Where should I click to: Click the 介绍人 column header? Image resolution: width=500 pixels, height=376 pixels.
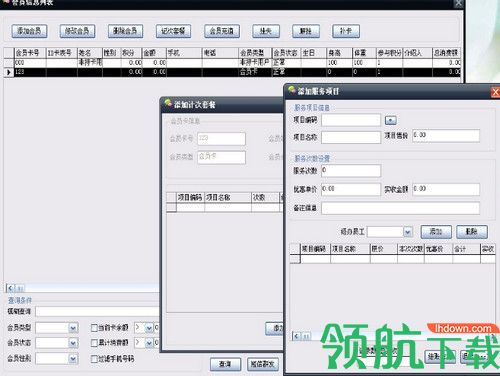click(418, 53)
